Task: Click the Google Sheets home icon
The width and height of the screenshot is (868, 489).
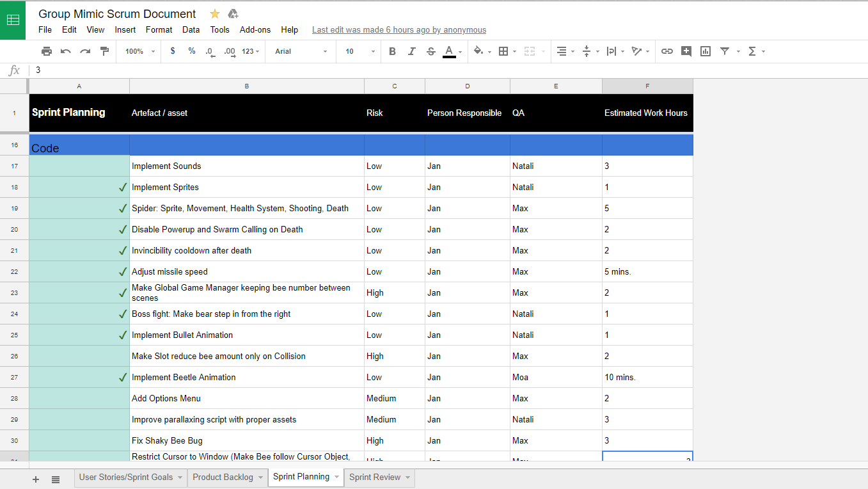Action: 13,20
